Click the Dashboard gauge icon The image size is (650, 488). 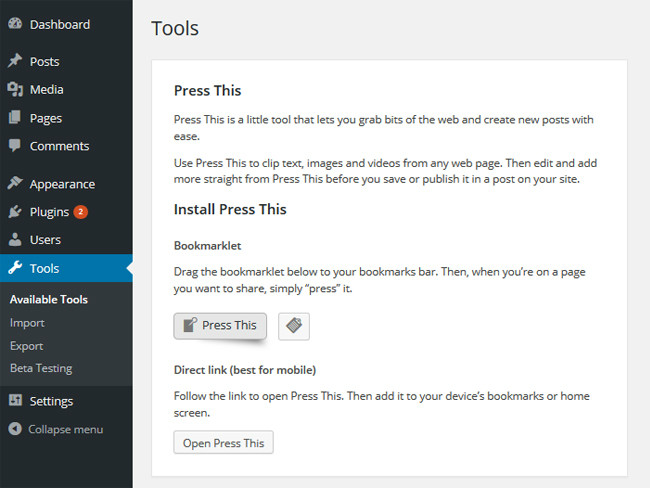click(x=15, y=24)
